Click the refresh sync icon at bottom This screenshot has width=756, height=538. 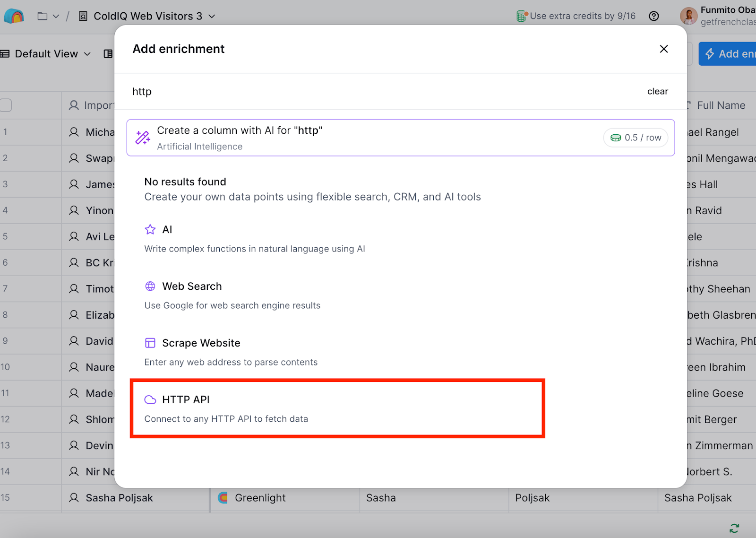click(734, 528)
